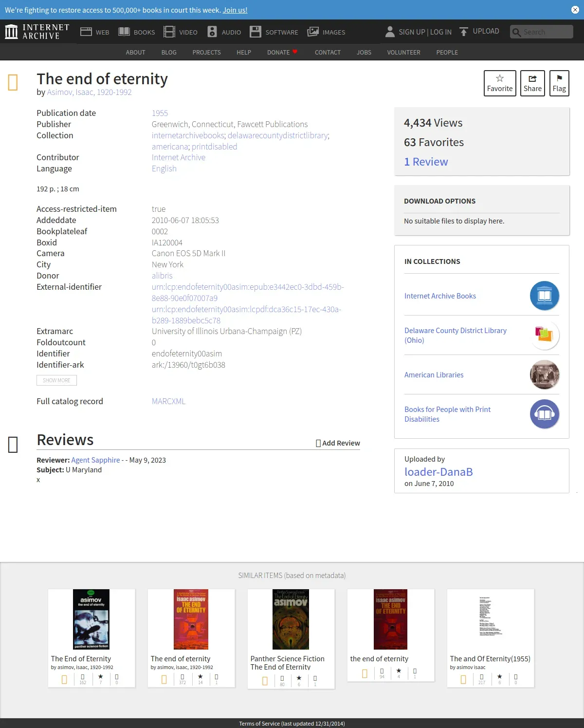Click the Internet Archive Books collection icon

coord(545,296)
